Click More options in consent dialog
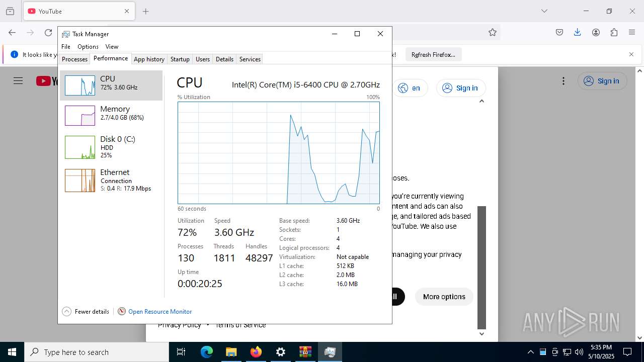Viewport: 644px width, 362px height. tap(444, 297)
